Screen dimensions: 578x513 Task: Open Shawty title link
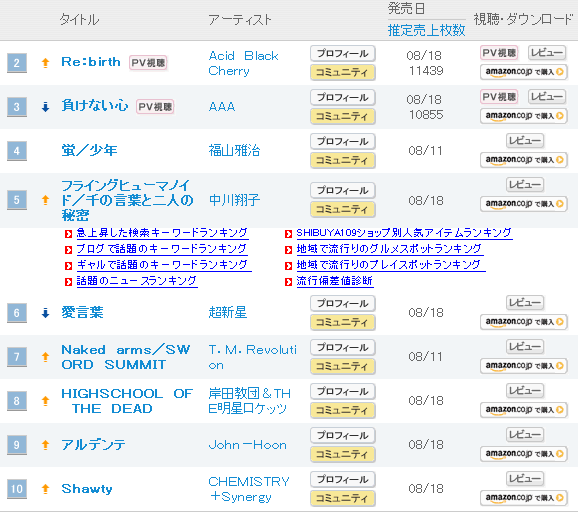click(87, 489)
